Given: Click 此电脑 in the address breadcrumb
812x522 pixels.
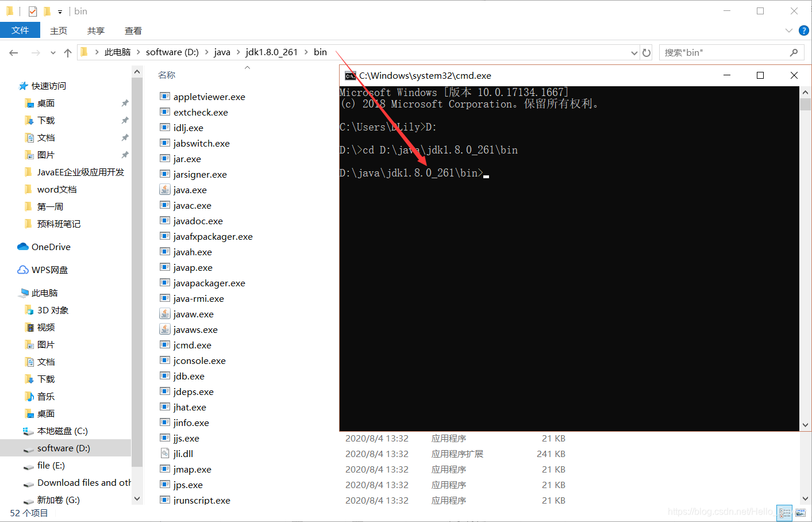Looking at the screenshot, I should (117, 52).
